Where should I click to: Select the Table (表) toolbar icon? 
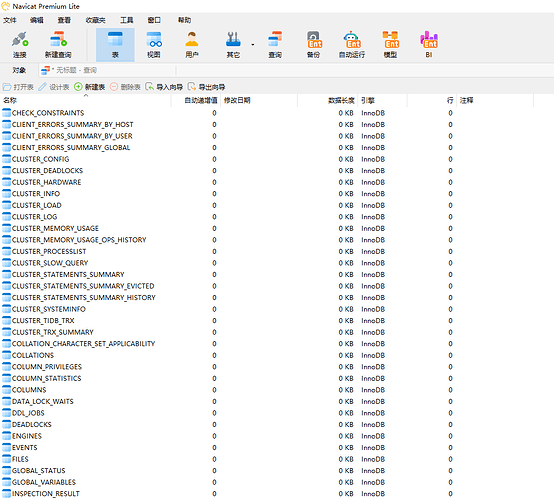(115, 45)
